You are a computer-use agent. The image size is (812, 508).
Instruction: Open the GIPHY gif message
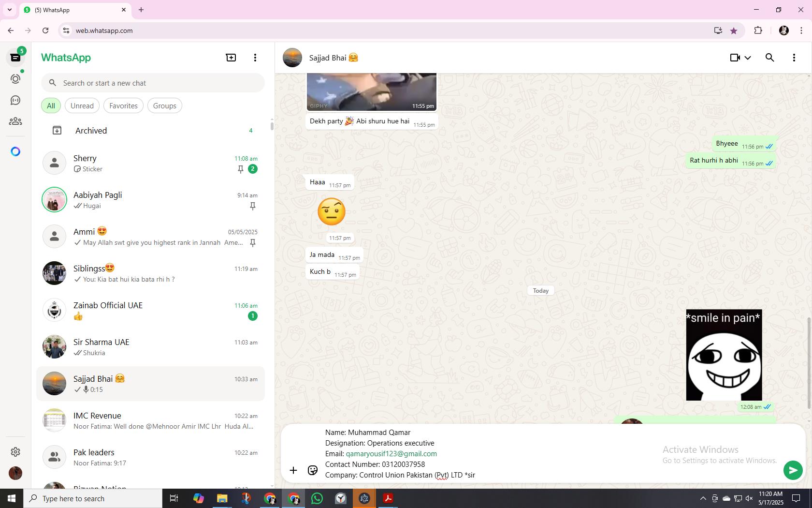pyautogui.click(x=371, y=92)
